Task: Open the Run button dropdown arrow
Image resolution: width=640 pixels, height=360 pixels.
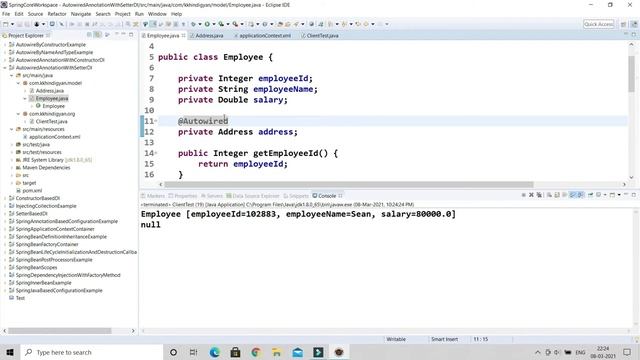Action: pos(214,24)
